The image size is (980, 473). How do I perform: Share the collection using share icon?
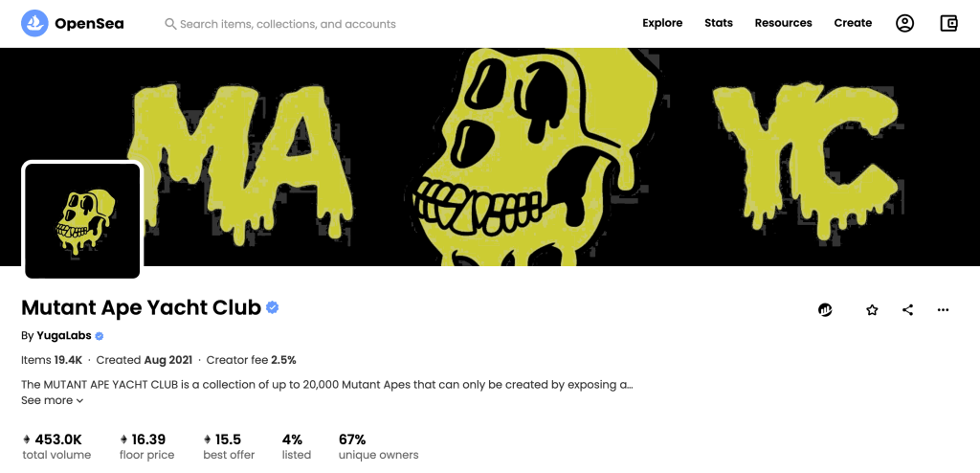click(x=907, y=309)
